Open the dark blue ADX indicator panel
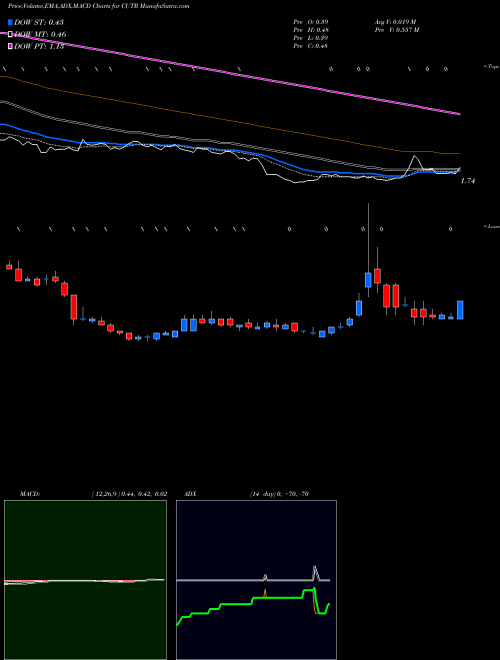 point(256,580)
